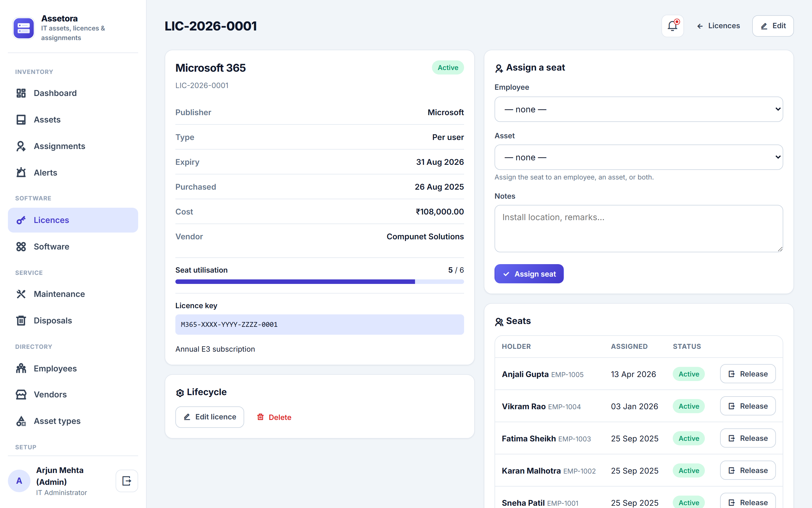Focus the Notes text area
This screenshot has width=812, height=508.
[639, 229]
